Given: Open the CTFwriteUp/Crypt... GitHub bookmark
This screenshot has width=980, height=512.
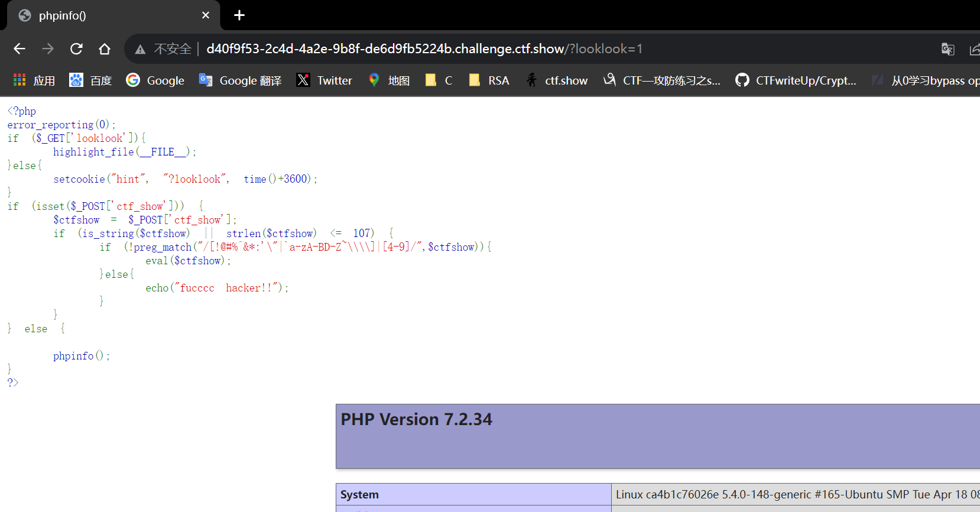Looking at the screenshot, I should pyautogui.click(x=796, y=80).
